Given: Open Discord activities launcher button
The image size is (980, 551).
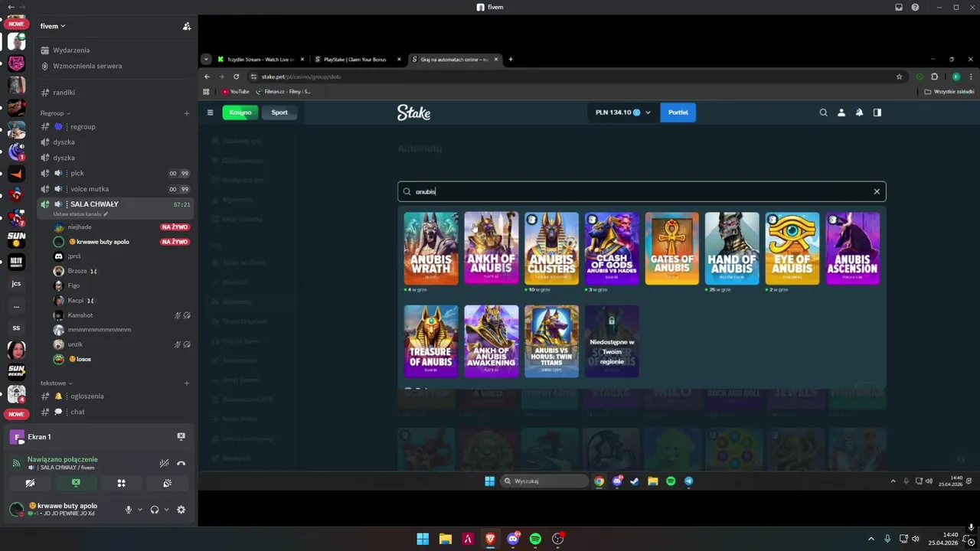Looking at the screenshot, I should [x=121, y=483].
